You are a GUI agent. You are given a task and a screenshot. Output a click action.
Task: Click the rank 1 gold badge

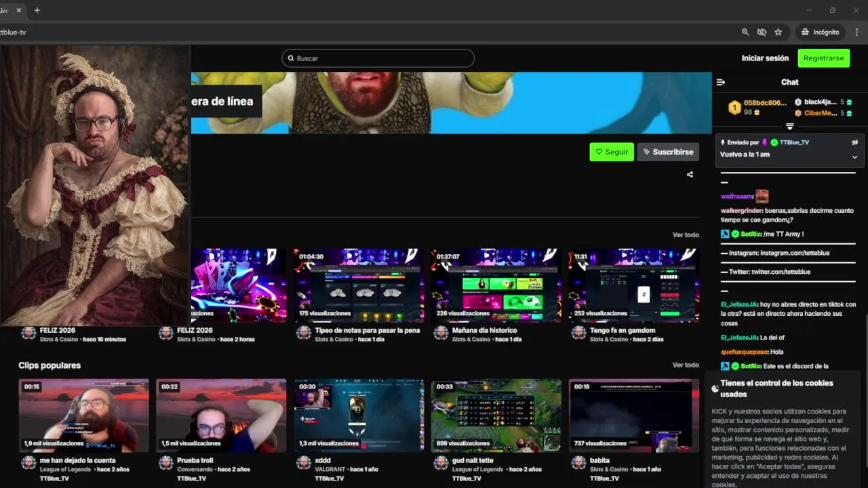click(734, 108)
